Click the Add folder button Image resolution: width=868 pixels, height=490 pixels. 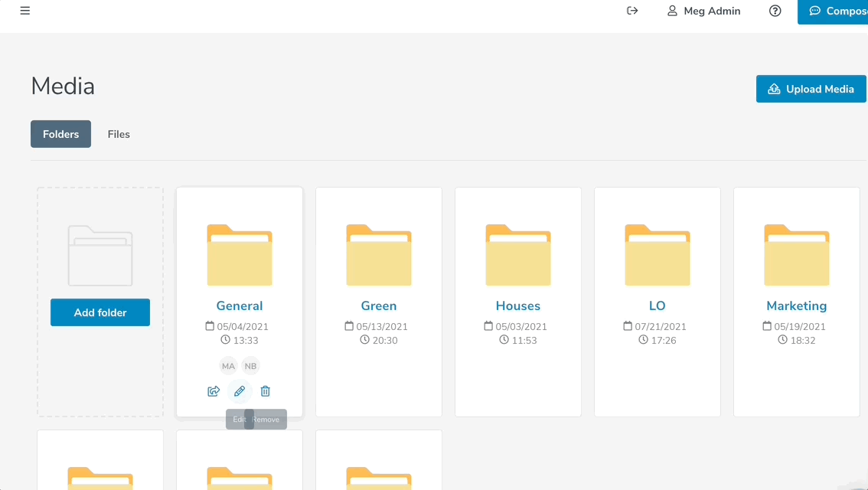[100, 312]
